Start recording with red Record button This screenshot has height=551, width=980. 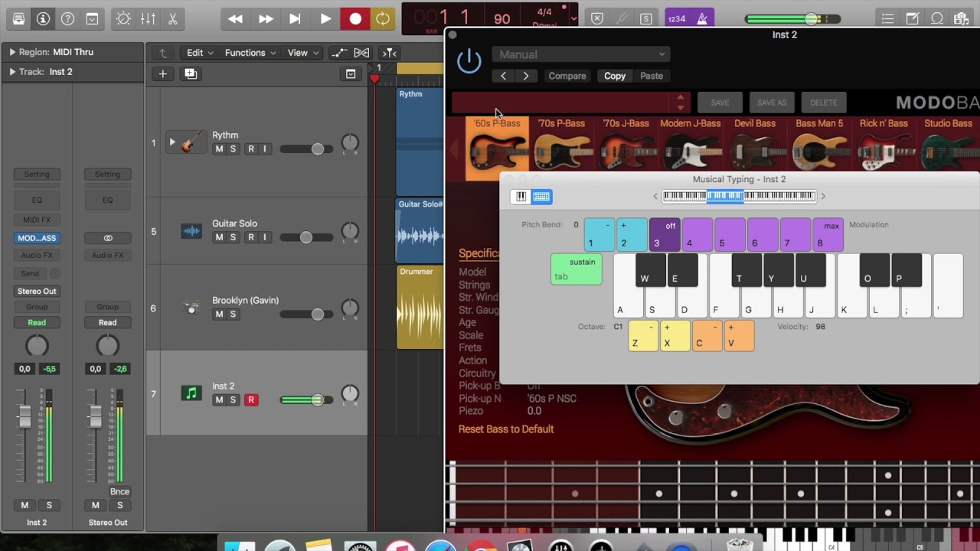tap(355, 19)
